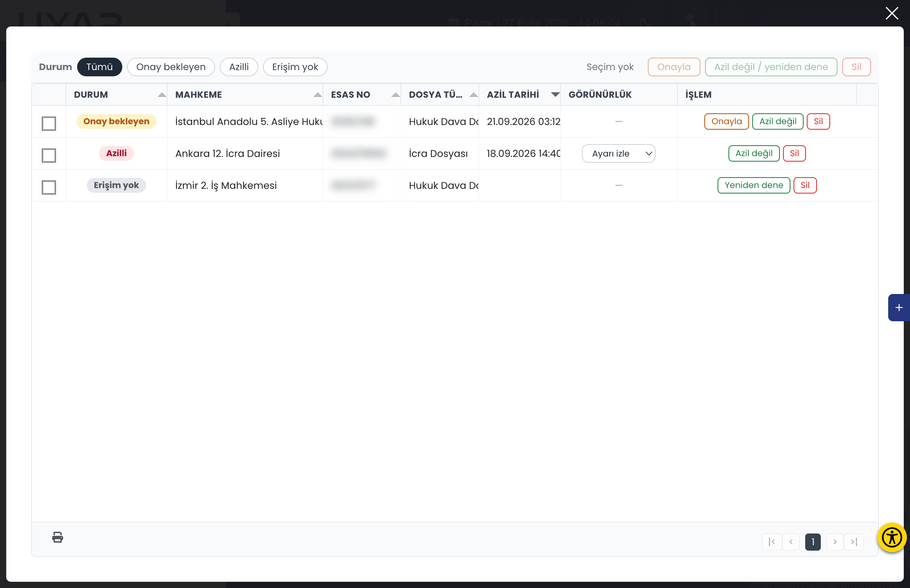Viewport: 910px width, 588px height.
Task: Go to the next page arrow
Action: [x=835, y=542]
